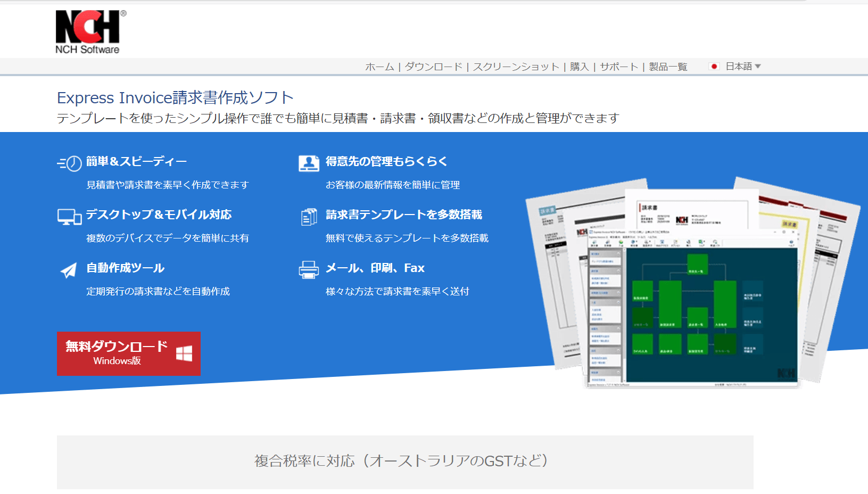The width and height of the screenshot is (868, 494).
Task: Click the paper airplane auto-create icon
Action: [x=69, y=270]
